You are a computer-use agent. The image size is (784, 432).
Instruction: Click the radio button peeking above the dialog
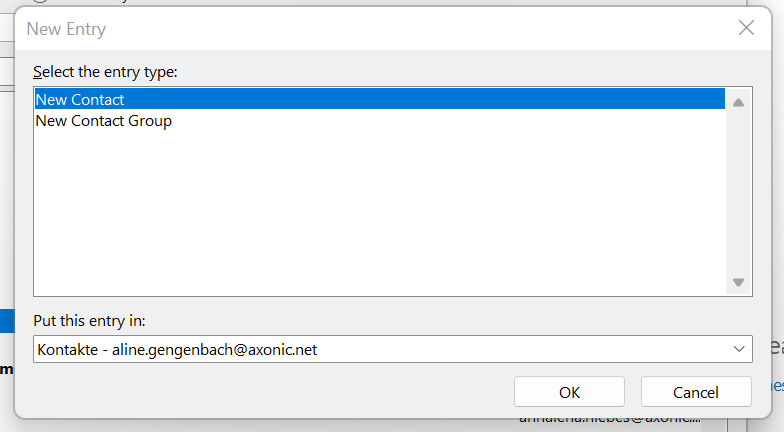40,3
